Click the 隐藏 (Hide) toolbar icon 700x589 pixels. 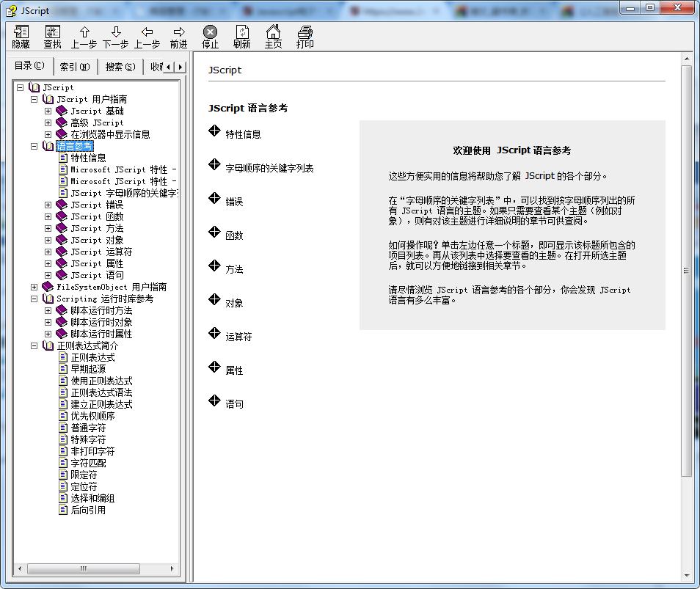(x=21, y=32)
